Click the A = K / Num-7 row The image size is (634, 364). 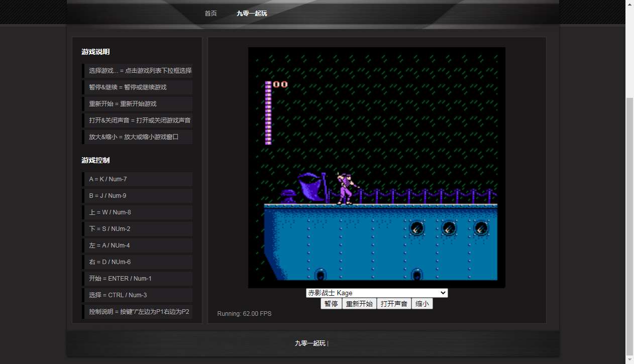click(x=137, y=179)
